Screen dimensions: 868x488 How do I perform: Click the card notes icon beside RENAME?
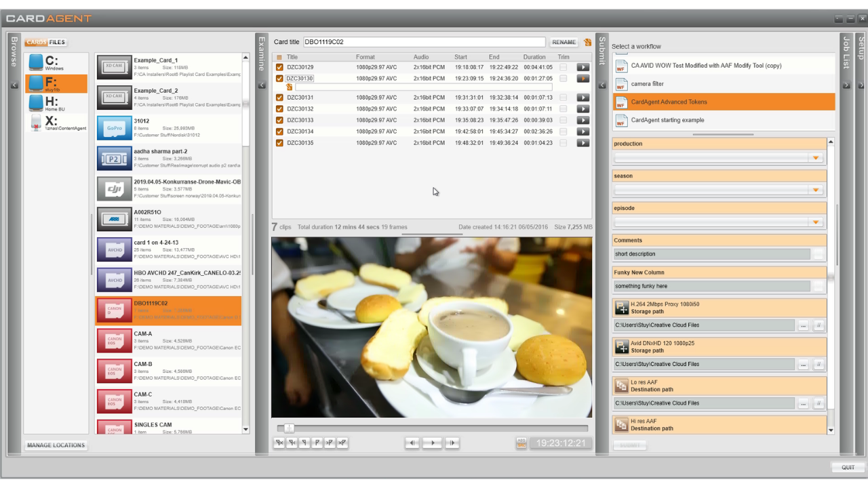point(588,42)
